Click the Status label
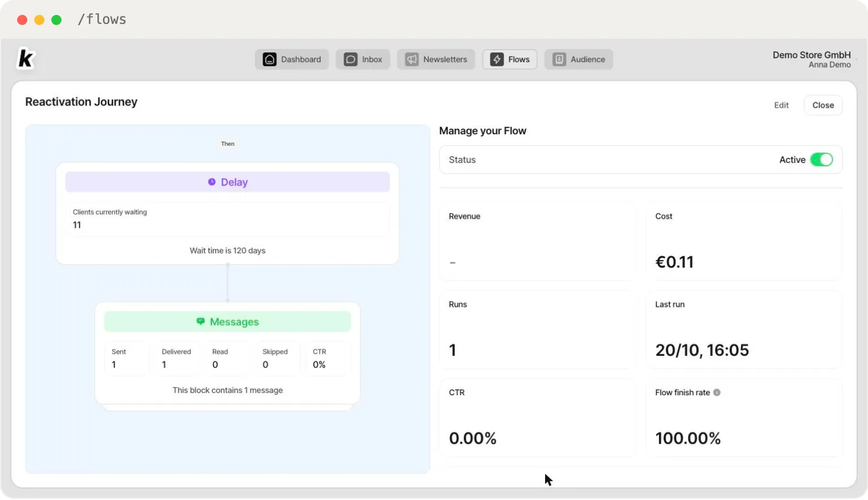Image resolution: width=868 pixels, height=500 pixels. click(x=462, y=160)
